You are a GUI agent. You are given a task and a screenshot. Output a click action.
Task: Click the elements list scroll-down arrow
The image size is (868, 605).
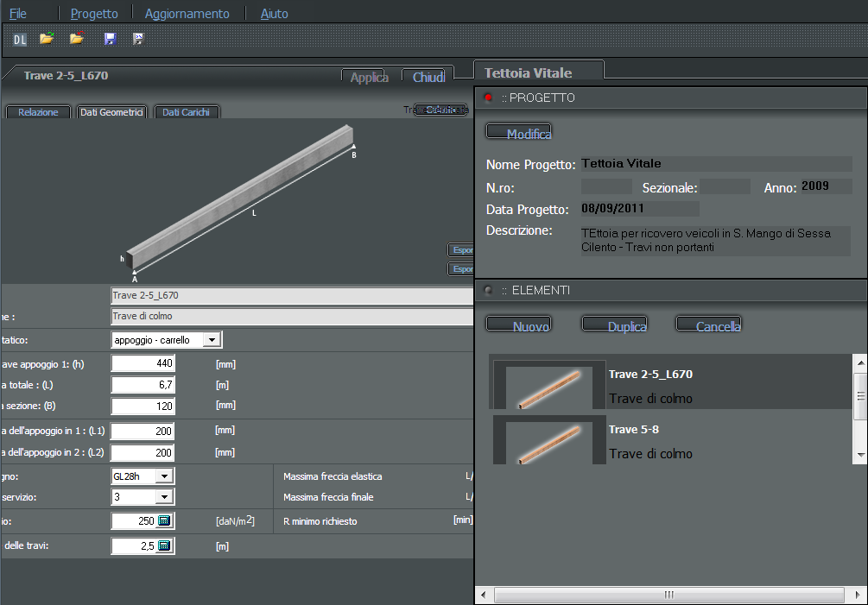(861, 455)
